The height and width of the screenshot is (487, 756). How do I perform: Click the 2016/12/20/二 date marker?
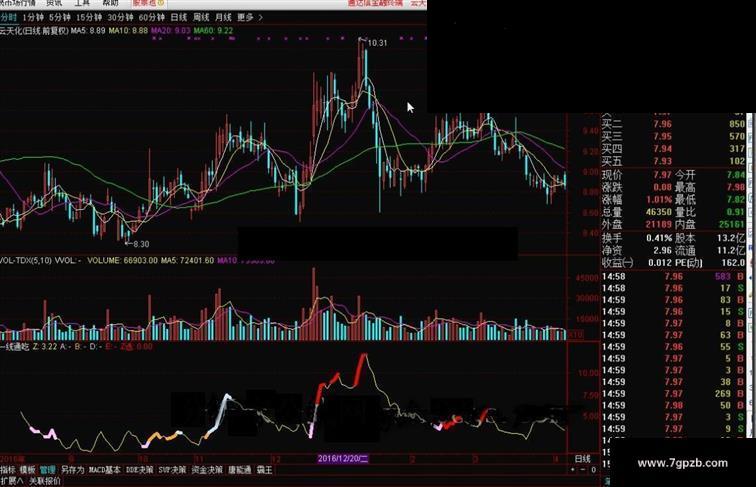[343, 459]
